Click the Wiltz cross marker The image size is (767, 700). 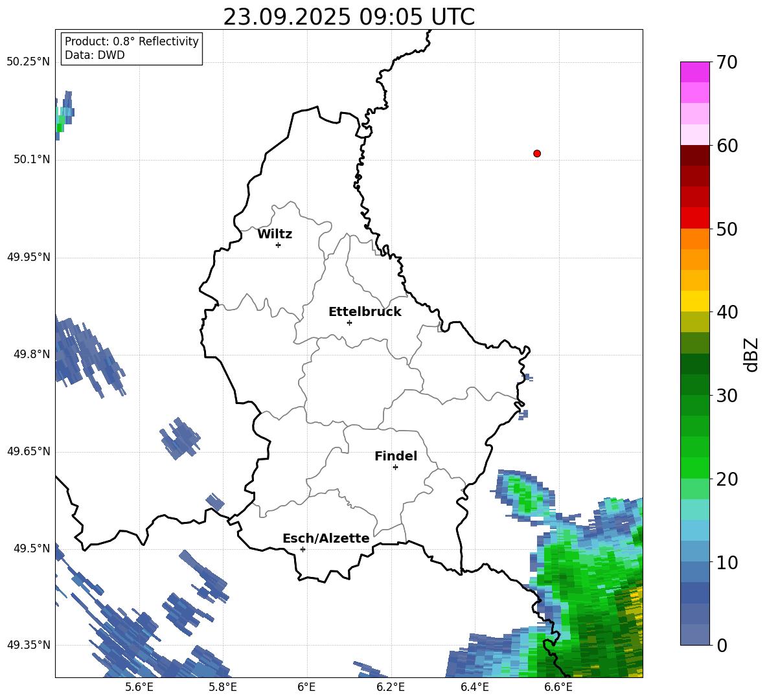[278, 245]
